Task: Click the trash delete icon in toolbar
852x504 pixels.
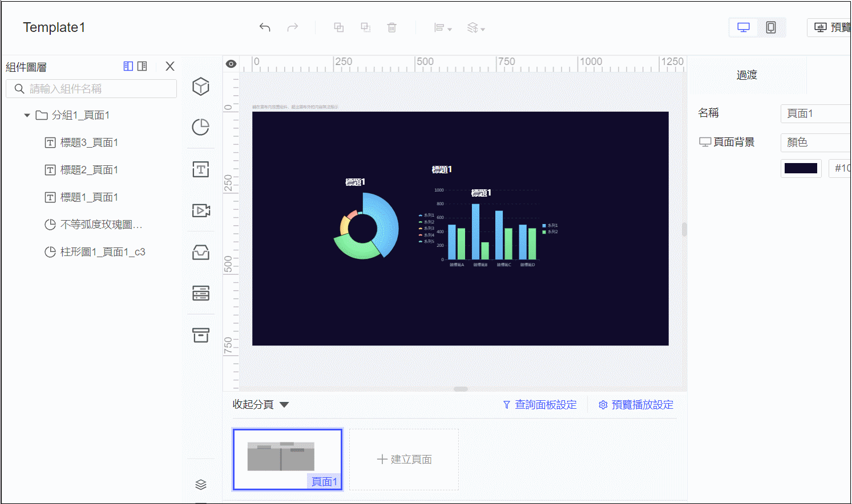Action: [x=391, y=27]
